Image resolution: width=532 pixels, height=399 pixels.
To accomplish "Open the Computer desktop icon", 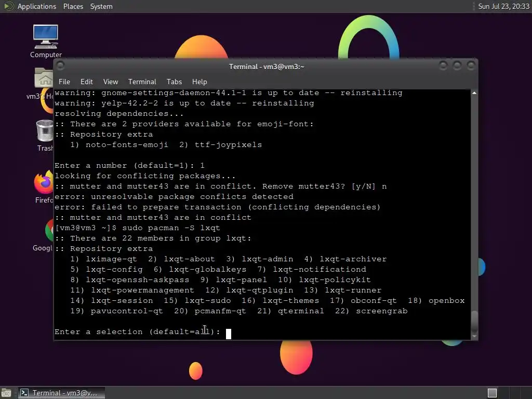I will coord(46,41).
